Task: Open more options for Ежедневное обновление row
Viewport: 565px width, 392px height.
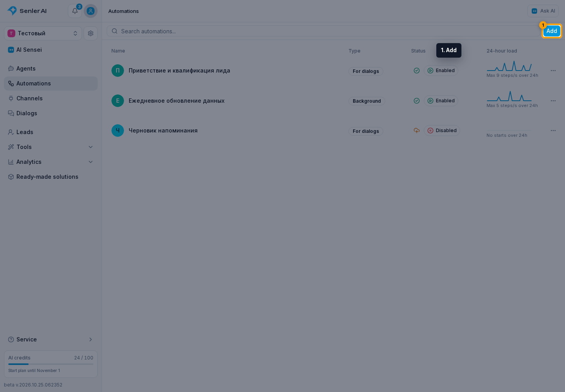Action: coord(553,101)
